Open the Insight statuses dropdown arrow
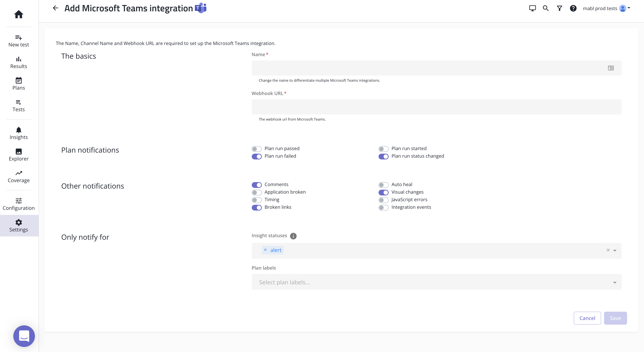The image size is (644, 352). (615, 250)
